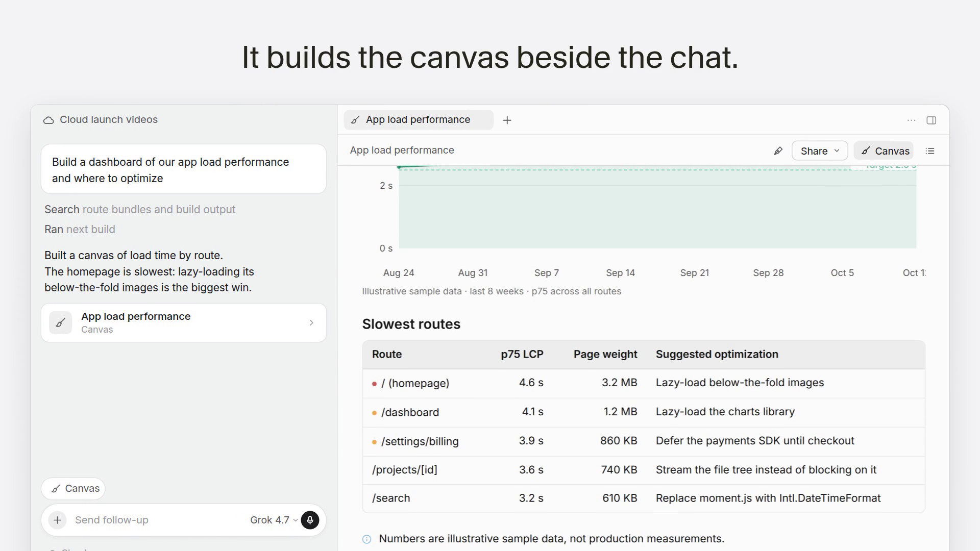Expand the App load performance canvas card chevron
The image size is (980, 551).
(311, 323)
